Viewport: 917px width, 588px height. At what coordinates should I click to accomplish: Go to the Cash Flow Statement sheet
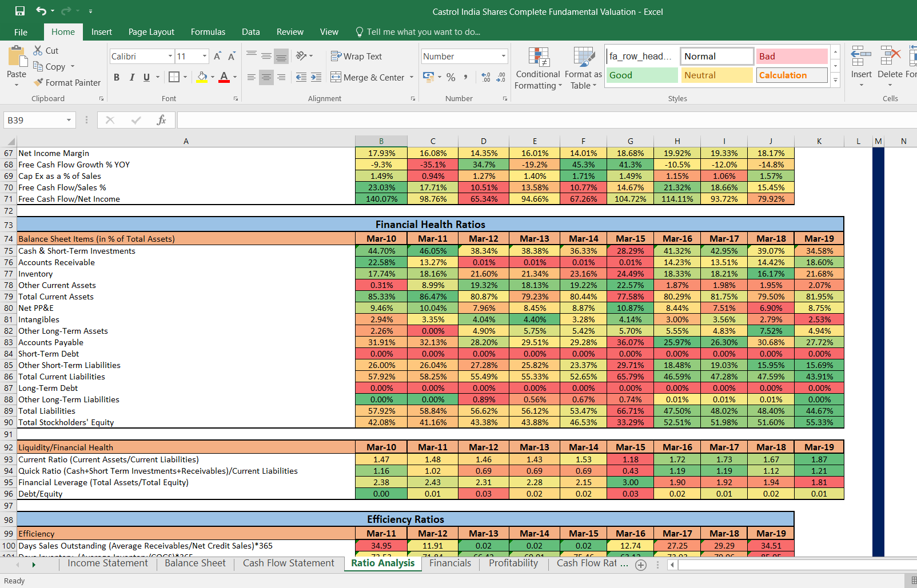(289, 563)
